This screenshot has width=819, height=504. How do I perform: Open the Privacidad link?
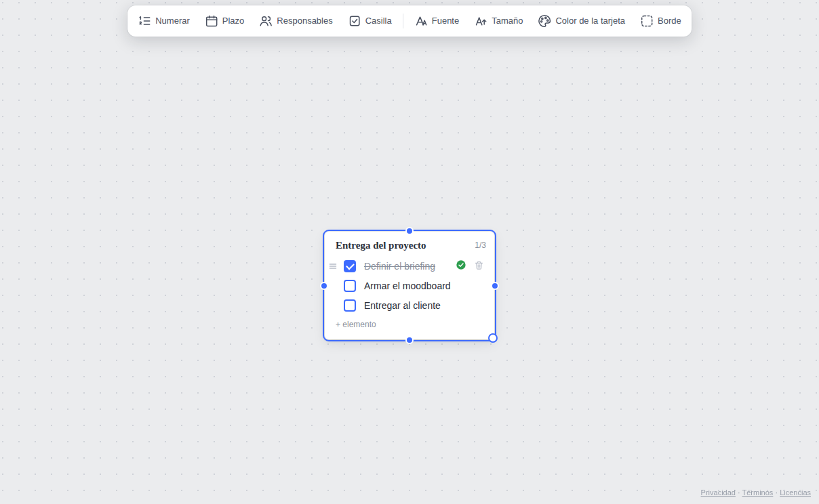point(718,492)
